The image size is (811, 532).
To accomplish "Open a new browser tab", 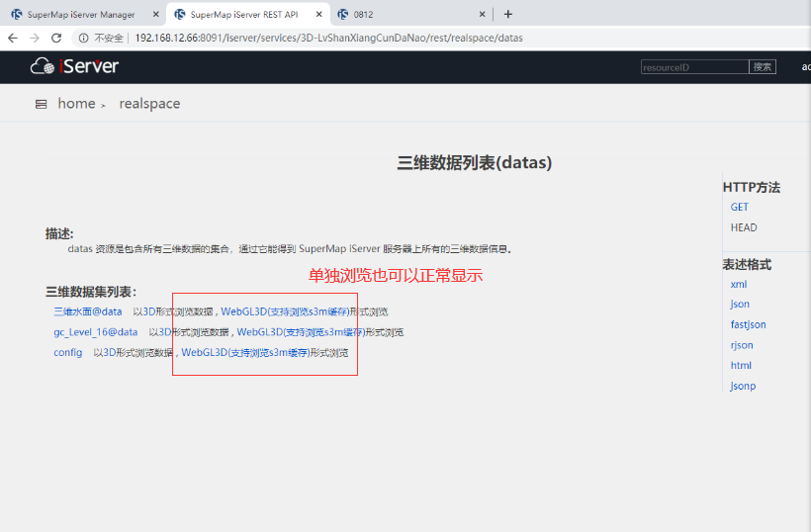I will (508, 15).
